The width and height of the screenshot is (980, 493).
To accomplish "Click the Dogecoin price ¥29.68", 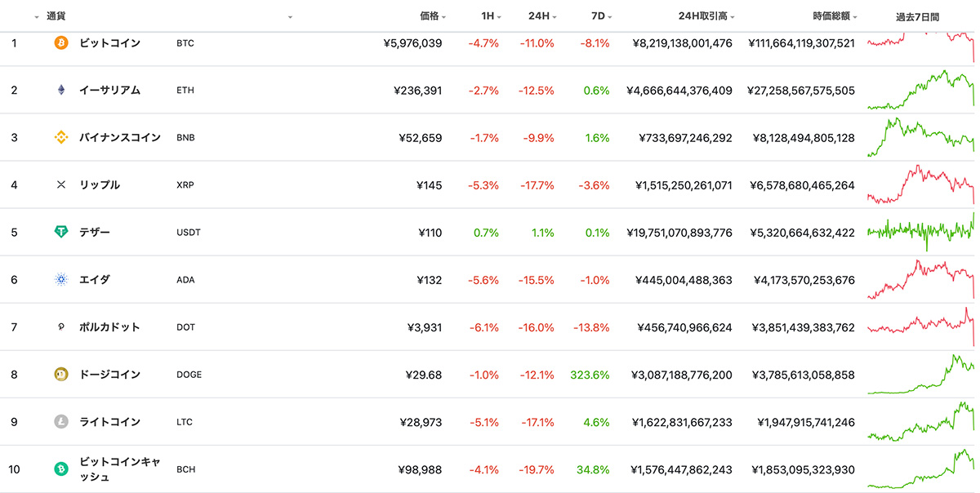I will coord(424,374).
